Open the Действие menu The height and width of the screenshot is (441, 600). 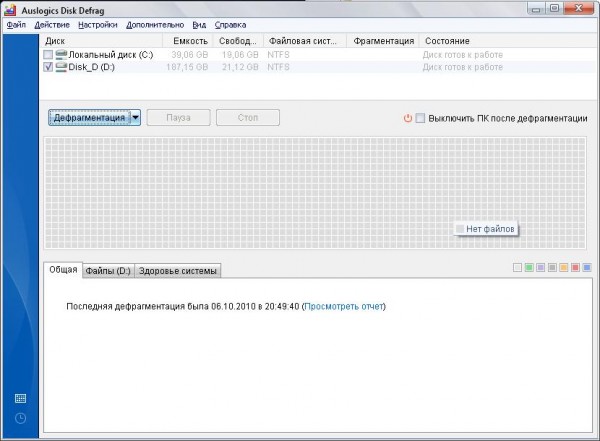pos(52,25)
